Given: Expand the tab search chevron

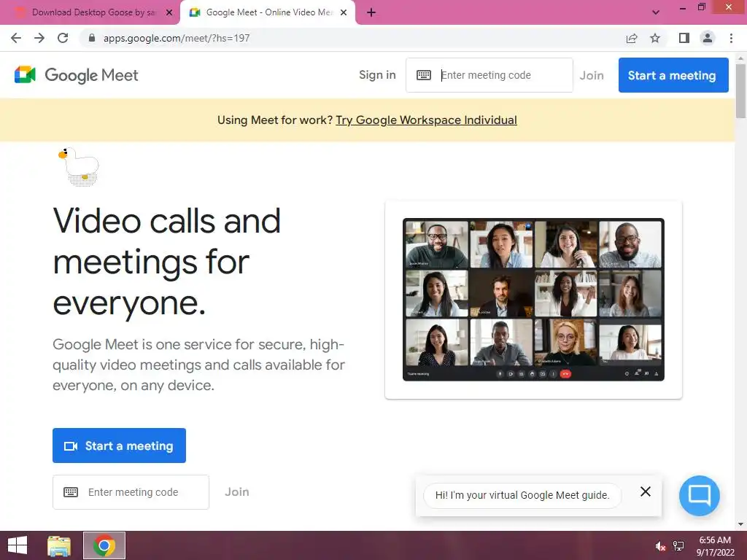Looking at the screenshot, I should (x=656, y=12).
